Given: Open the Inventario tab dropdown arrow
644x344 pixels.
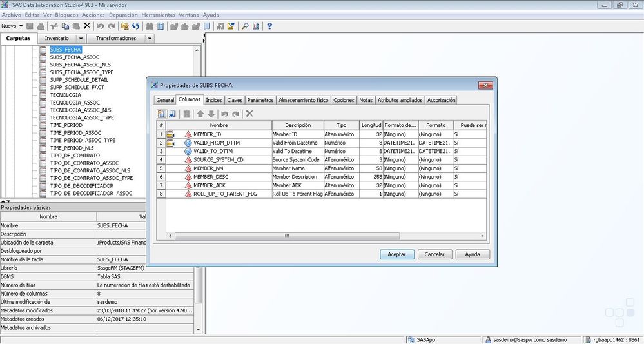Looking at the screenshot, I should 81,39.
